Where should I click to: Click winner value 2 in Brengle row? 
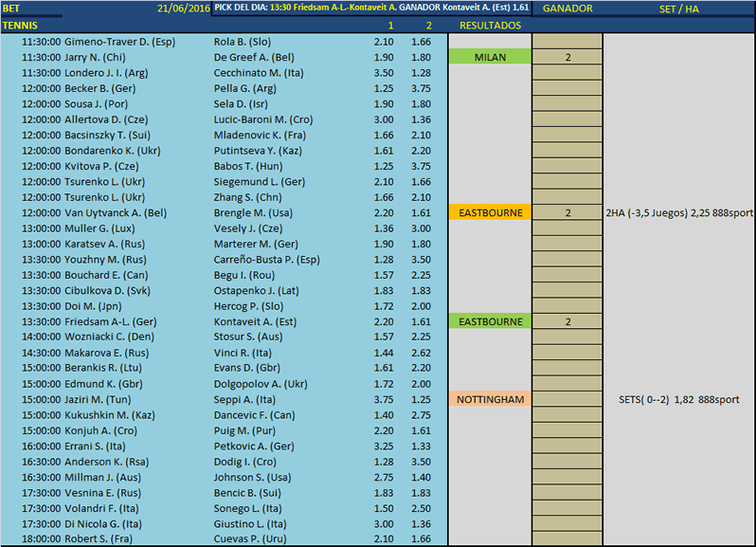click(567, 212)
